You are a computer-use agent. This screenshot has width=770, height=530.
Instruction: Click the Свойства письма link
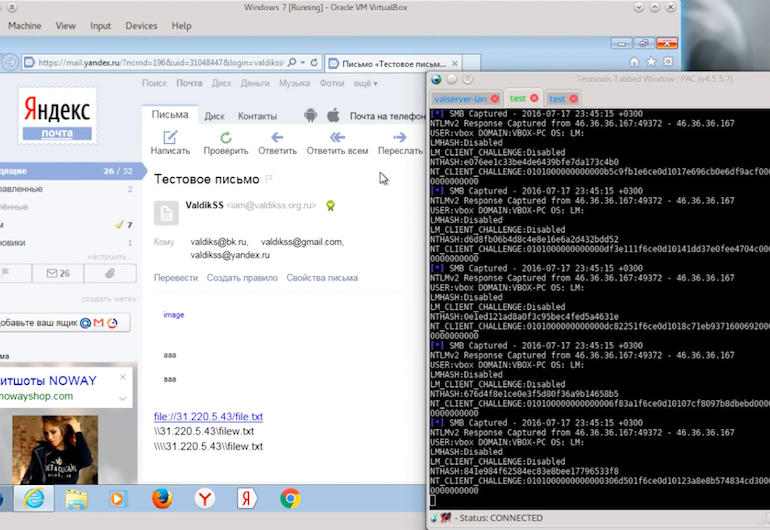[x=322, y=278]
